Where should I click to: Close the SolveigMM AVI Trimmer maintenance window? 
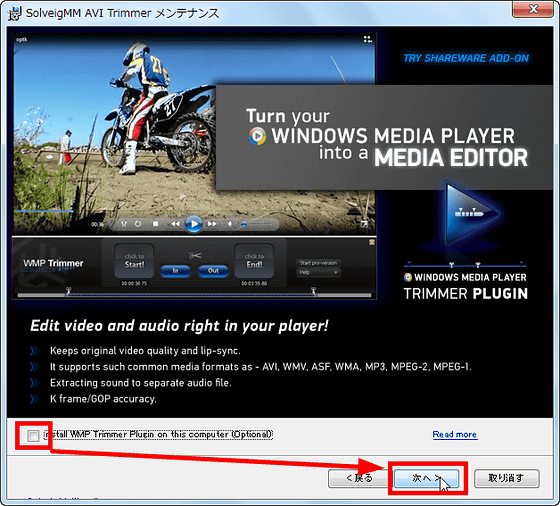pos(533,9)
